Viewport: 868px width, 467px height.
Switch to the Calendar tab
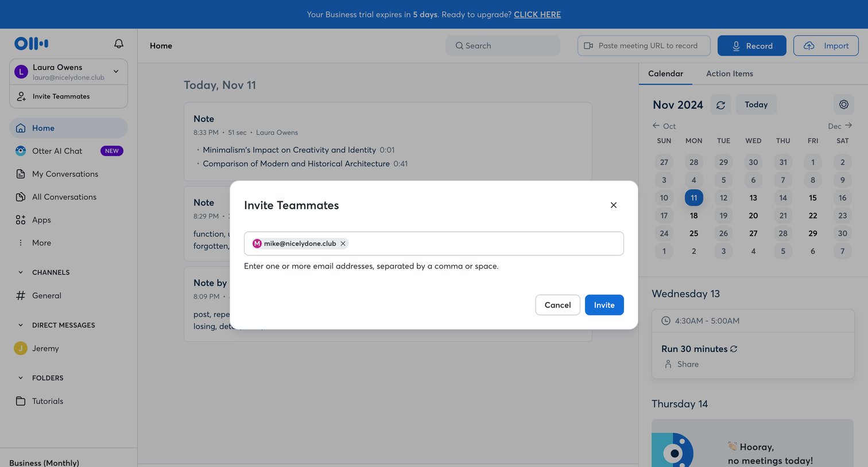(665, 73)
